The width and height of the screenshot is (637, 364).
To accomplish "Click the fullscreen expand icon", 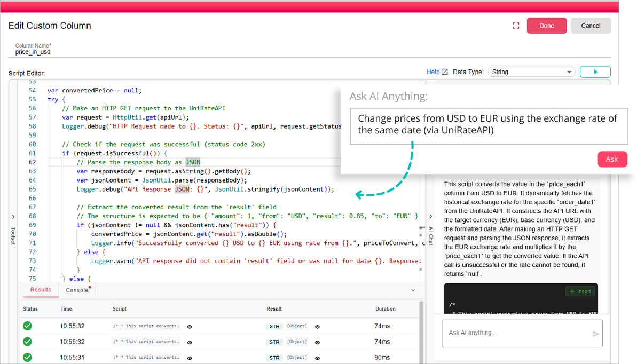I will pyautogui.click(x=516, y=26).
